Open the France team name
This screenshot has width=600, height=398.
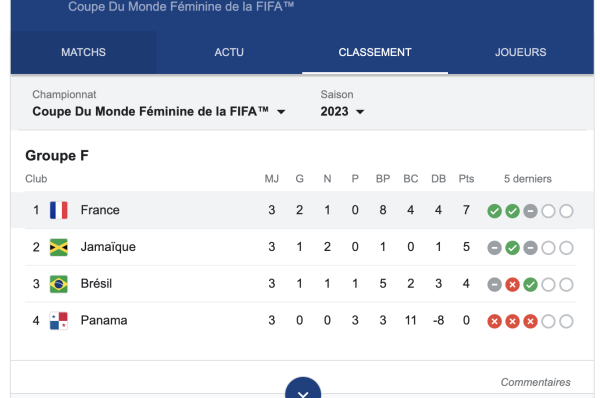pyautogui.click(x=100, y=210)
